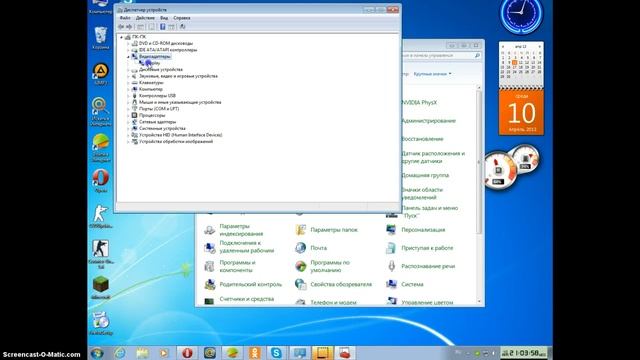The width and height of the screenshot is (640, 360).
Task: Open the Файл menu in Device Manager
Action: [x=125, y=18]
